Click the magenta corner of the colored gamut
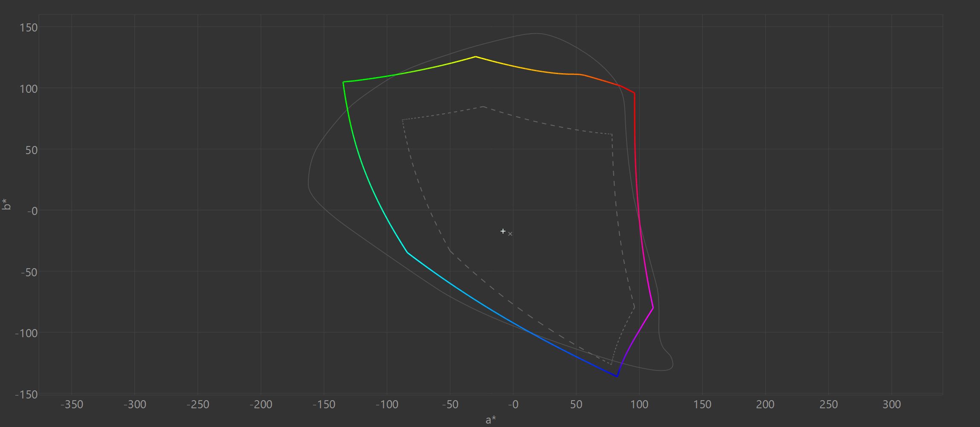The image size is (980, 427). 653,307
